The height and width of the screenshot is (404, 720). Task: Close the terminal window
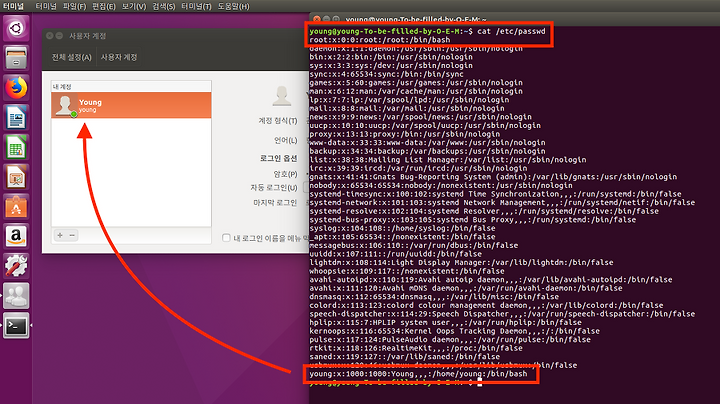(317, 19)
